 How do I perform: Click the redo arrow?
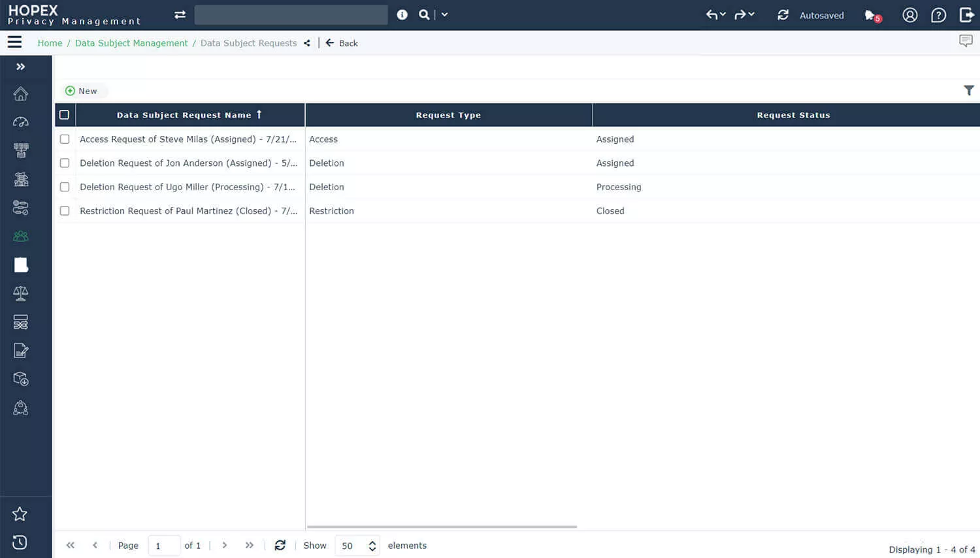(740, 14)
